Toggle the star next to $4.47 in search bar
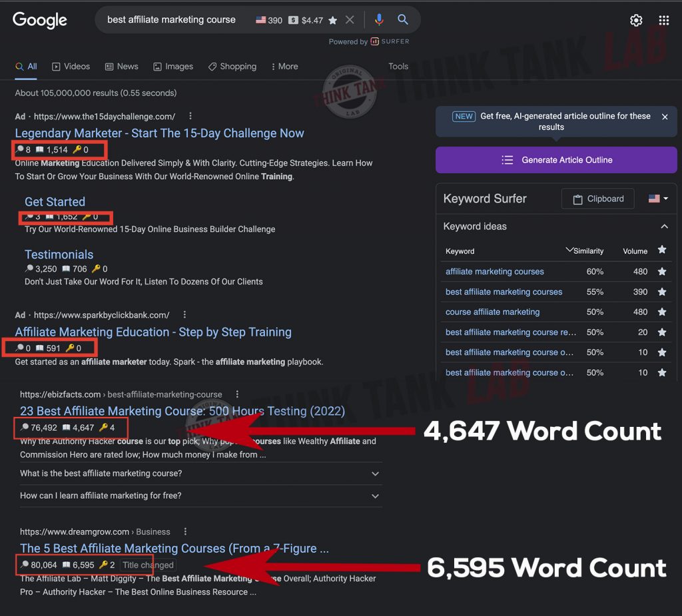The width and height of the screenshot is (682, 616). (x=332, y=20)
